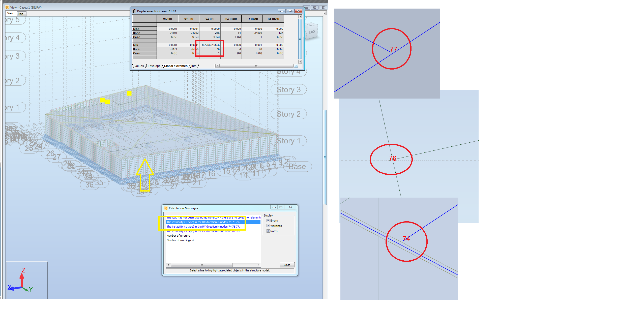The width and height of the screenshot is (644, 311).
Task: Click right arrow of Displacements horizontal scrollbar
Action: coord(296,66)
